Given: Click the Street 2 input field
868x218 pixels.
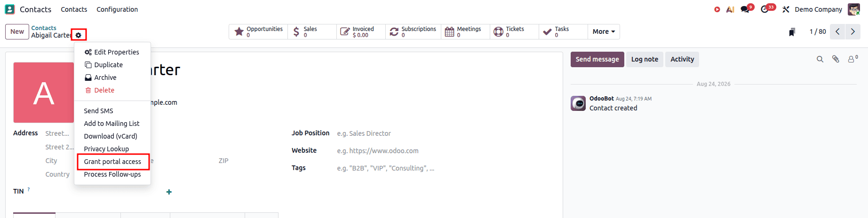Looking at the screenshot, I should point(59,147).
